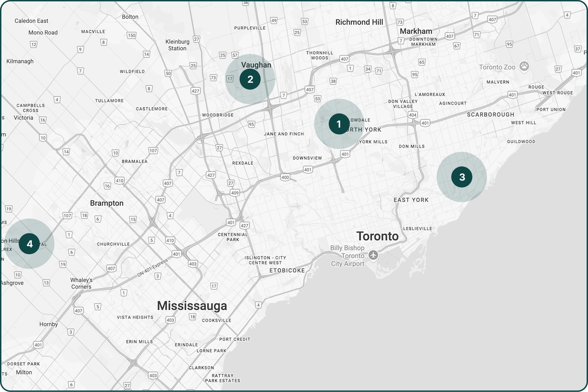Click the Billy Bishop airport plane icon

[x=373, y=255]
